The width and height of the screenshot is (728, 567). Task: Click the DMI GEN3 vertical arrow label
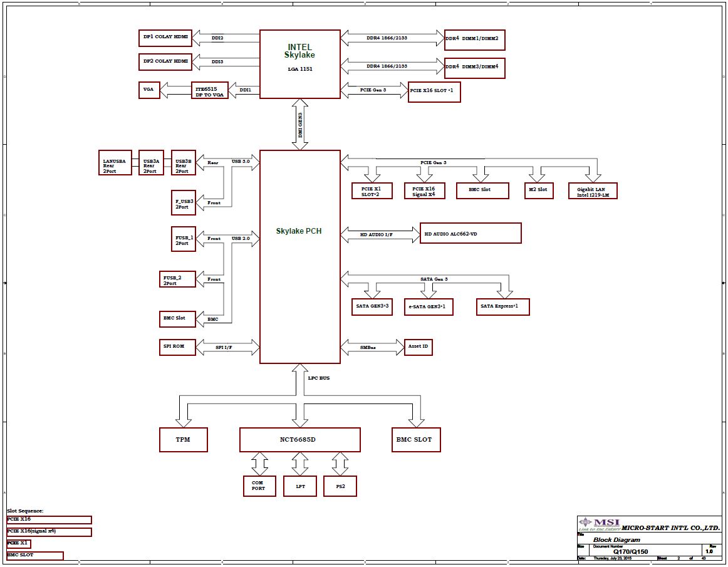point(300,125)
